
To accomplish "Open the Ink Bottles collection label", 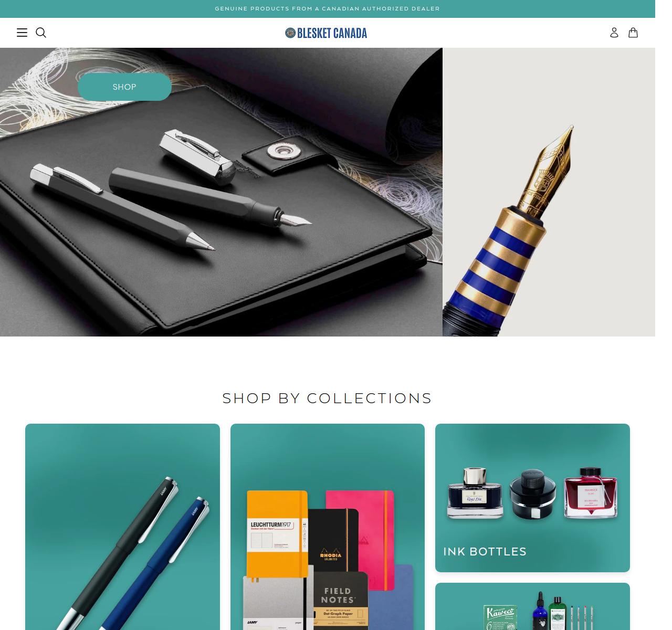I will click(485, 551).
